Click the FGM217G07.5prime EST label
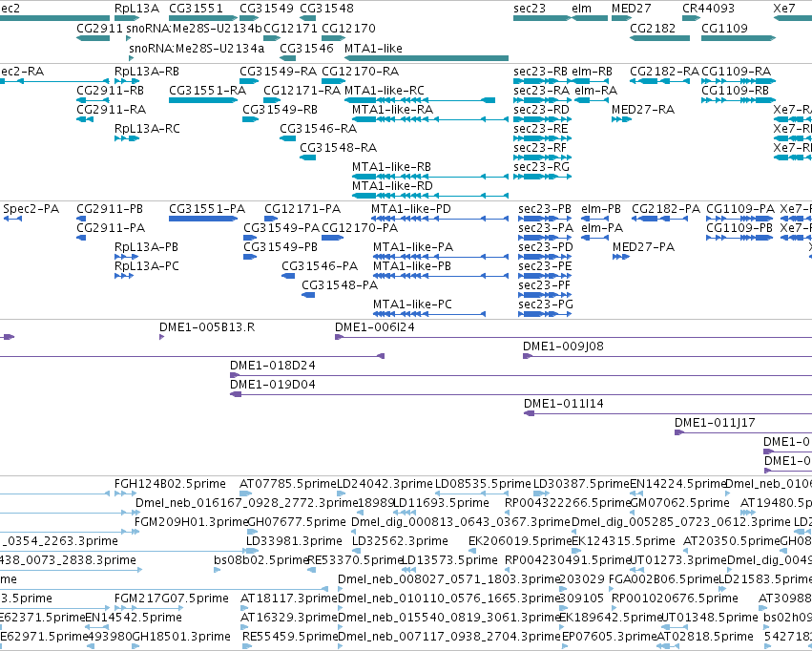 (x=172, y=598)
